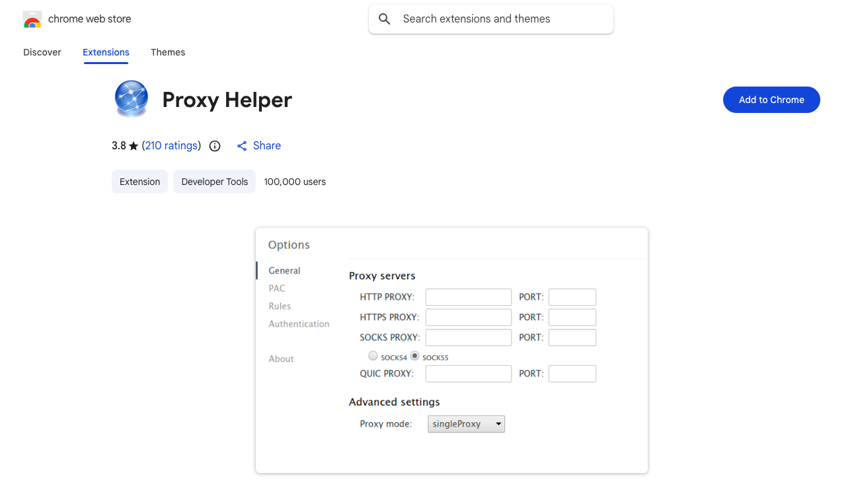Click the HTTP PROXY address field
856x504 pixels.
468,297
